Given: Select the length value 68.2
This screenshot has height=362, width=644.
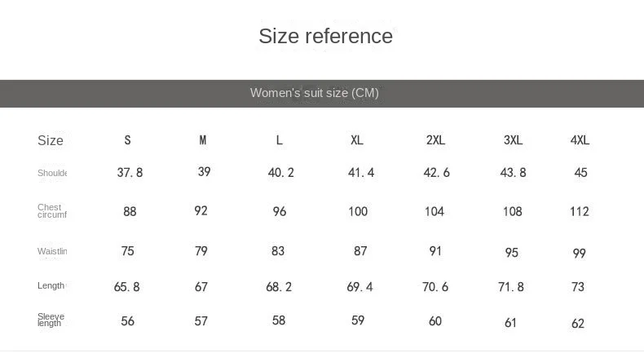Looking at the screenshot, I should click(x=279, y=287).
